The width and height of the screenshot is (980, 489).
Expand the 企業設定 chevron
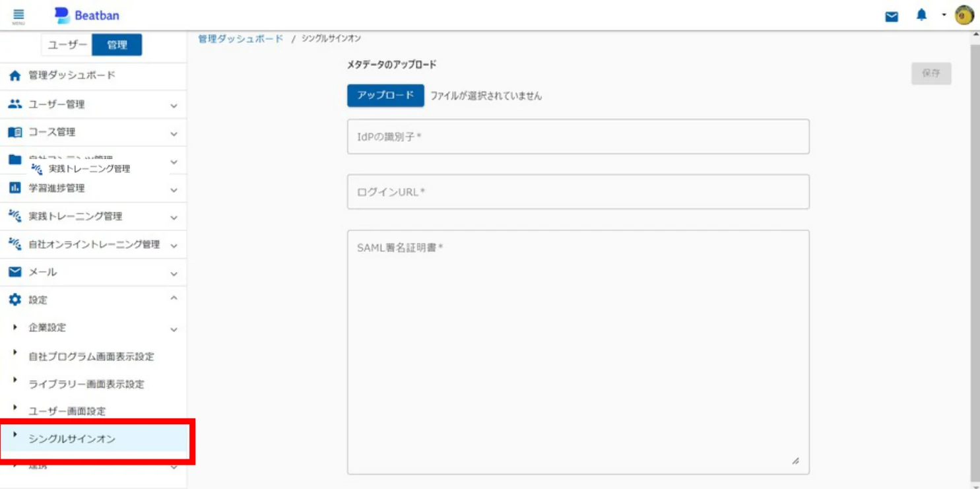tap(174, 329)
